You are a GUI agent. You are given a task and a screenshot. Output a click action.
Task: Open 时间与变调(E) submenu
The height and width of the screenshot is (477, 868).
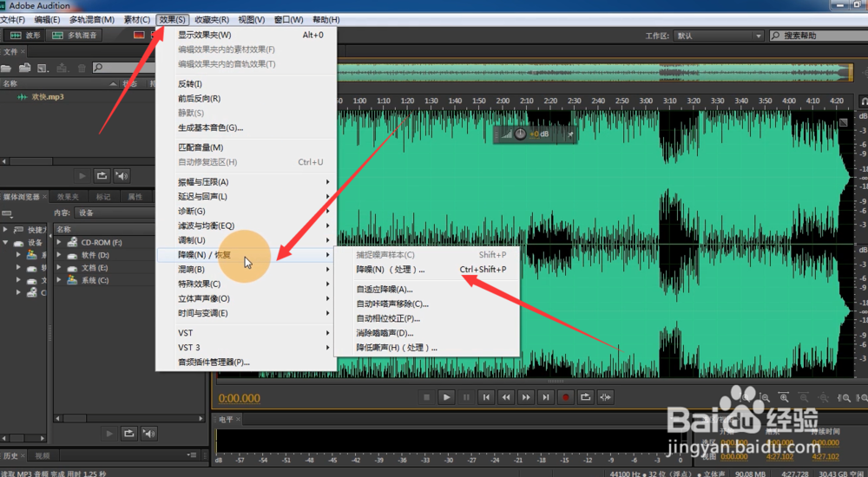pyautogui.click(x=247, y=313)
